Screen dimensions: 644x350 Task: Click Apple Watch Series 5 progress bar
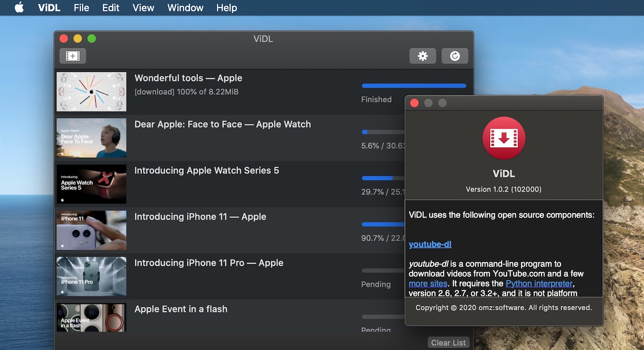point(383,178)
